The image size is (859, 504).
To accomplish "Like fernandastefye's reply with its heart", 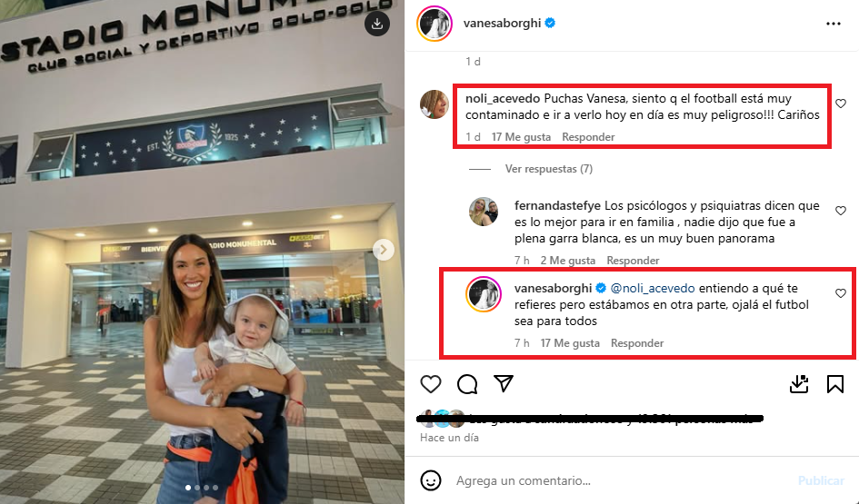I will [x=841, y=211].
